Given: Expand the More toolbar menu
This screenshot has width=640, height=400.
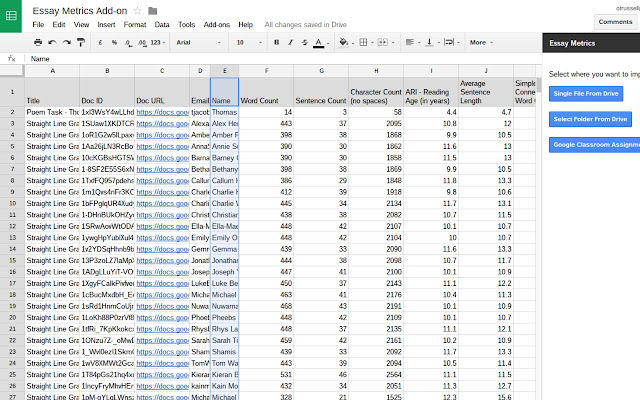Looking at the screenshot, I should [481, 42].
